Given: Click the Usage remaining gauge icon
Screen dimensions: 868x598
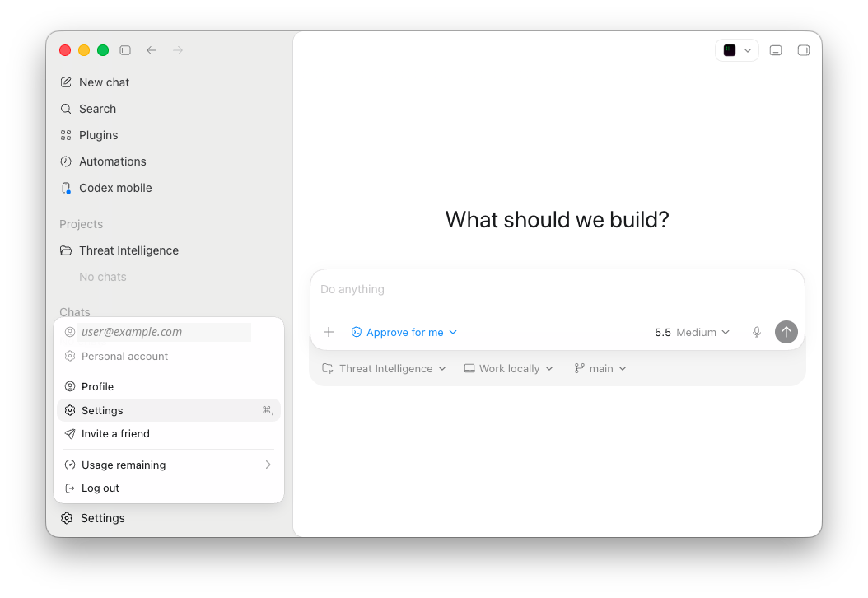Looking at the screenshot, I should pyautogui.click(x=70, y=465).
